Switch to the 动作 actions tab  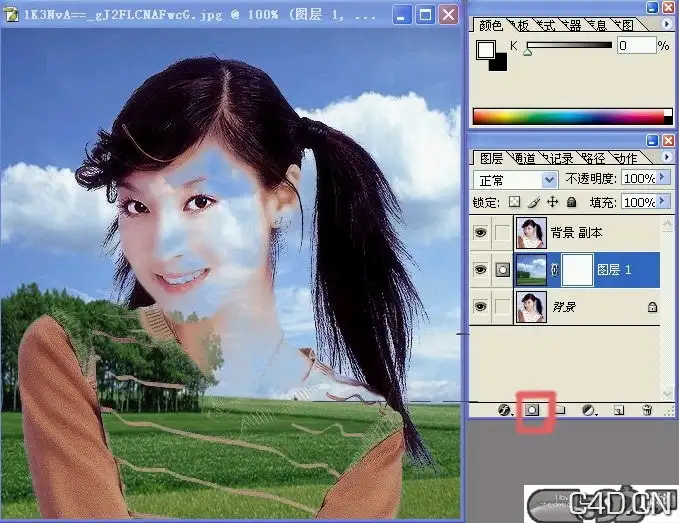point(624,158)
